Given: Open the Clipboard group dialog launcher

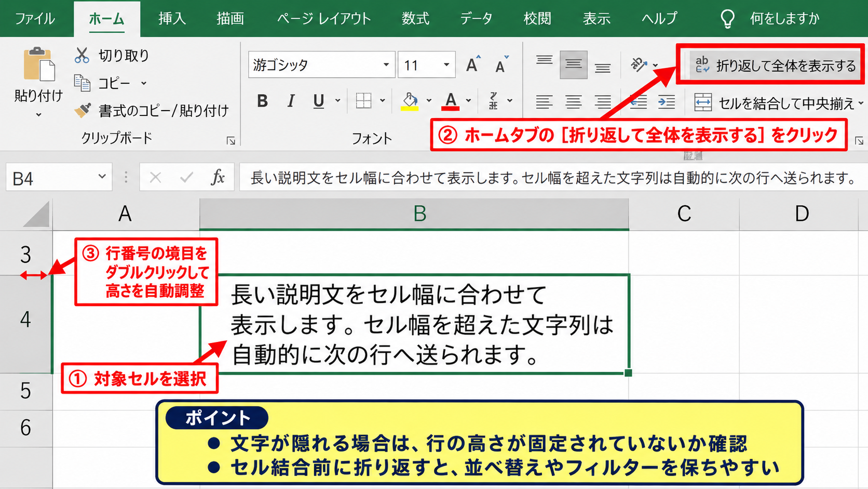Looking at the screenshot, I should tap(231, 140).
